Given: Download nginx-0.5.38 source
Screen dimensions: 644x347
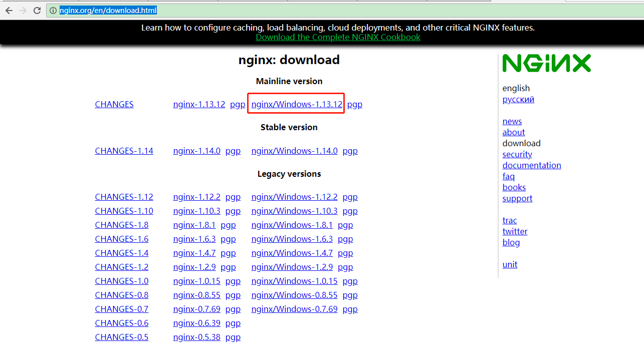Looking at the screenshot, I should 196,337.
